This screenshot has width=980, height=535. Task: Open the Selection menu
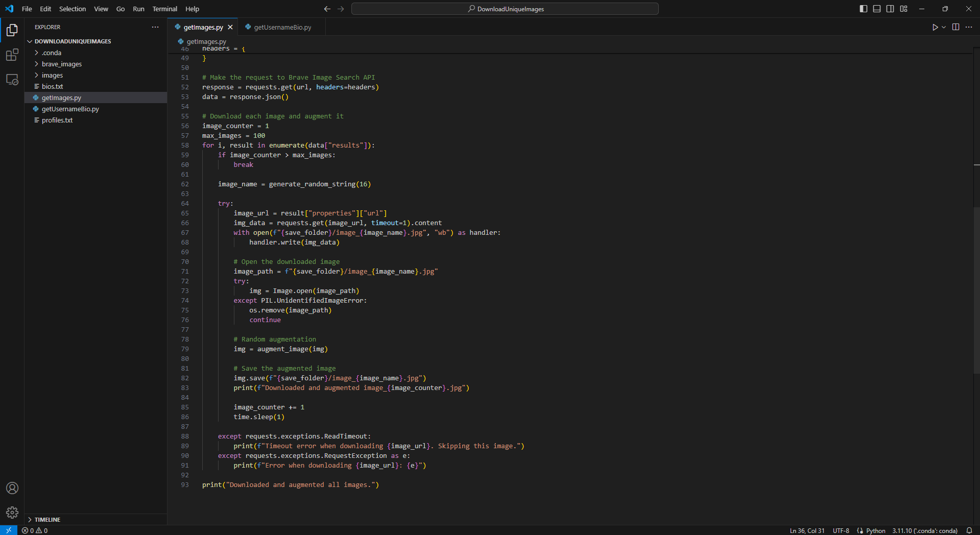[x=73, y=9]
